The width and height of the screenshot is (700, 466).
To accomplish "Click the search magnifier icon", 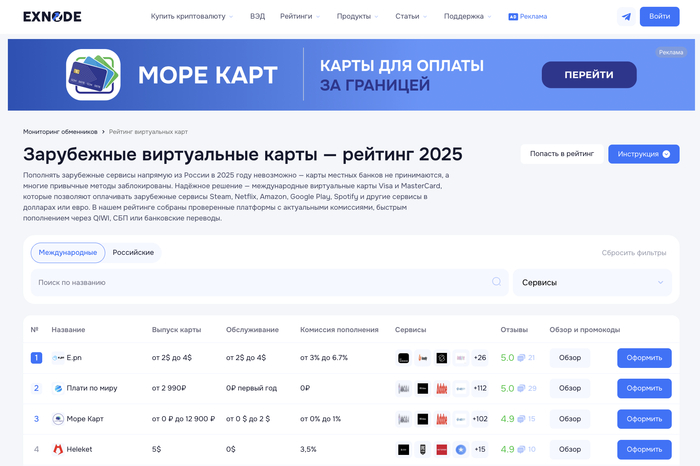I will [x=496, y=282].
